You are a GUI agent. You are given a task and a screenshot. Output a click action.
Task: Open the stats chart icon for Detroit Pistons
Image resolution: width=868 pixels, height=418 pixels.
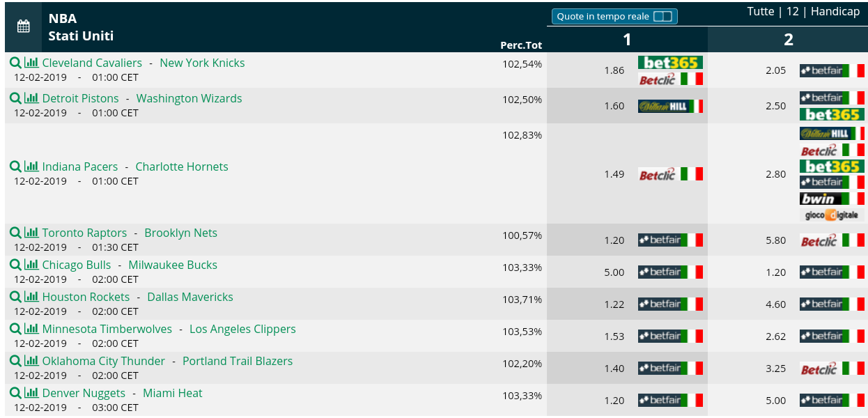tap(31, 98)
